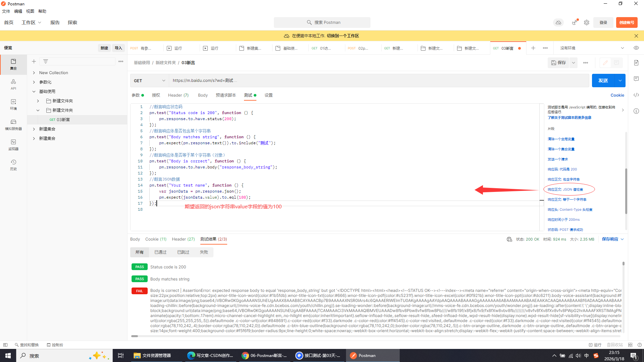
Task: Click the plus icon to create collection
Action: pyautogui.click(x=34, y=61)
